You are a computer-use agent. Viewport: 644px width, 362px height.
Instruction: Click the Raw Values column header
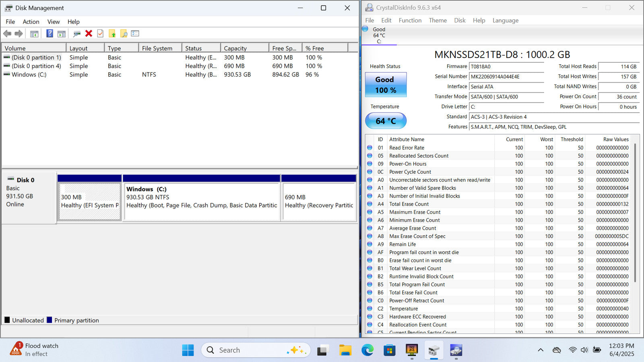pyautogui.click(x=609, y=139)
